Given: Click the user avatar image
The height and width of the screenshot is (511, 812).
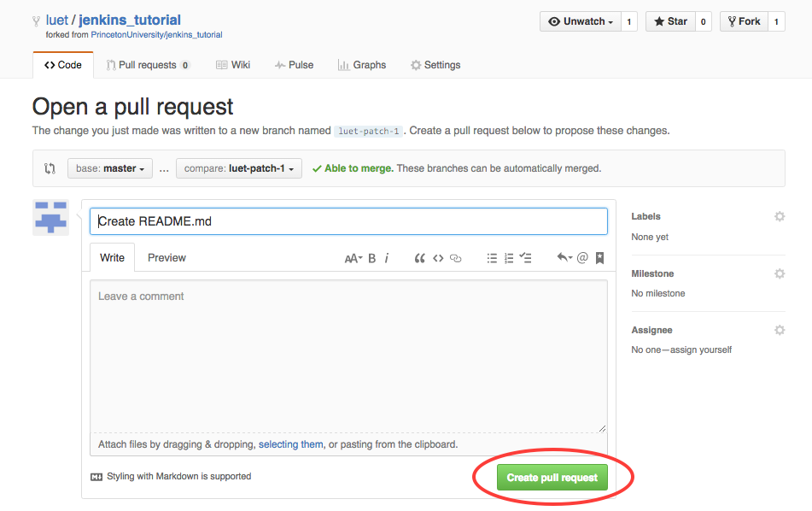Looking at the screenshot, I should click(50, 218).
